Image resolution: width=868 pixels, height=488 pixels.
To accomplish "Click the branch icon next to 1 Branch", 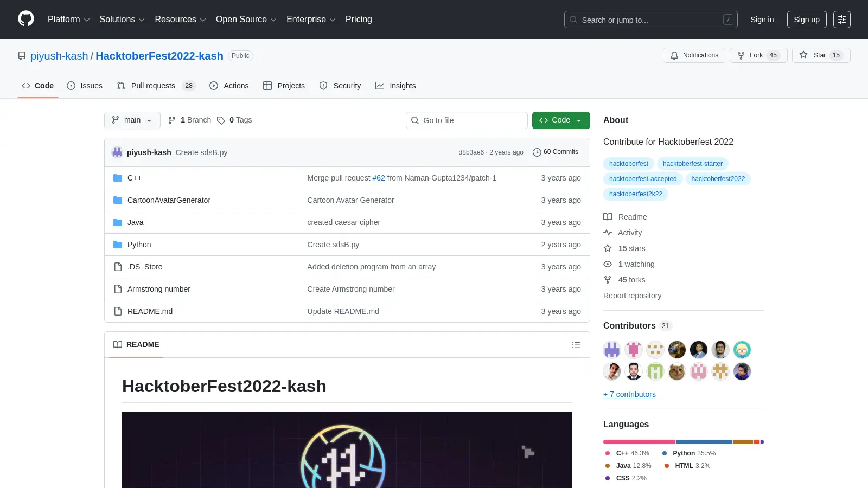I will point(172,120).
